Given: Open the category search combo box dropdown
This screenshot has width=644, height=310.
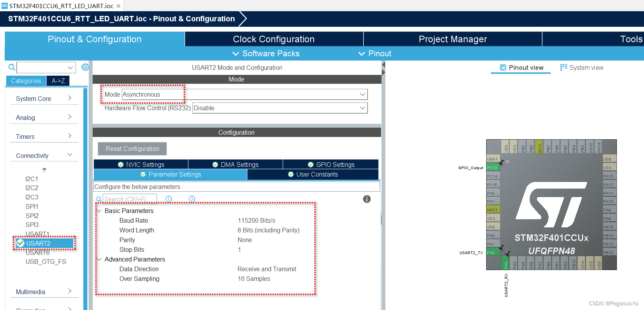Looking at the screenshot, I should click(x=70, y=68).
